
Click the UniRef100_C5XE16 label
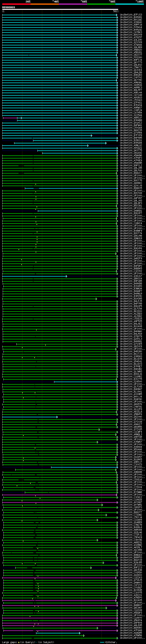click(x=131, y=480)
